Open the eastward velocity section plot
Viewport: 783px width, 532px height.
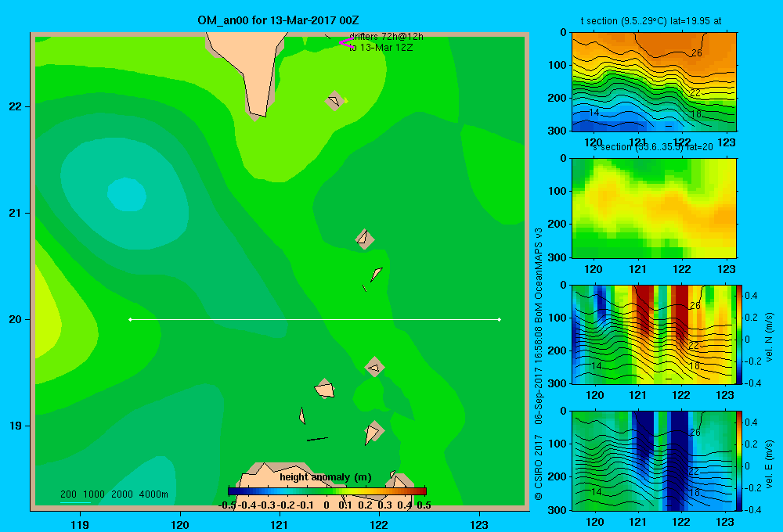[653, 461]
